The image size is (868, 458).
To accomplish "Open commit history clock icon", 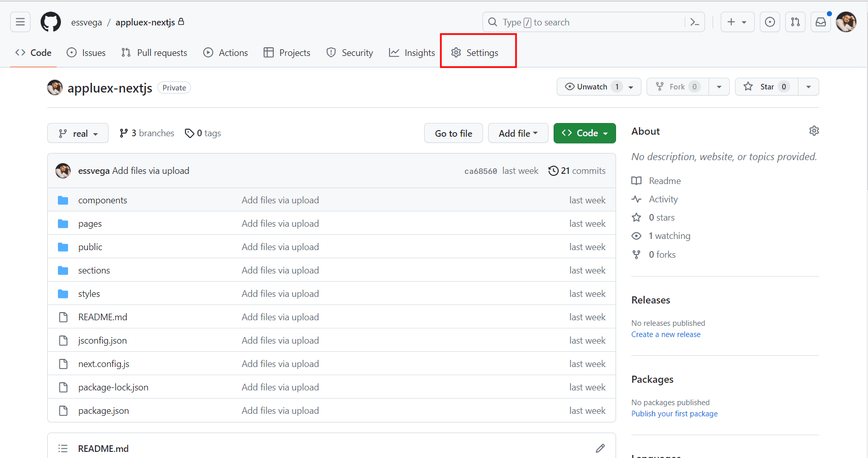I will click(554, 171).
